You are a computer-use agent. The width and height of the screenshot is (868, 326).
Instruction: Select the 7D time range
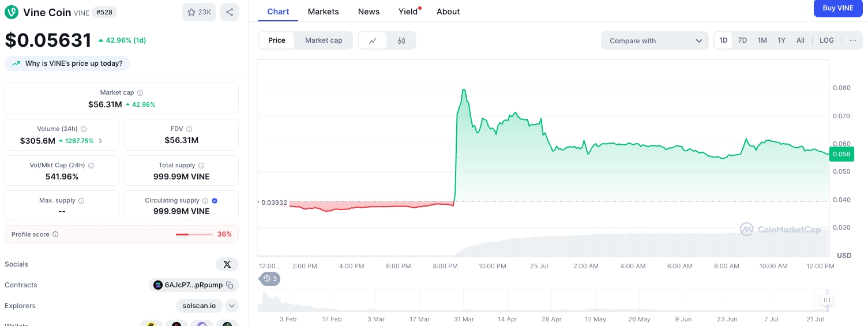point(742,40)
